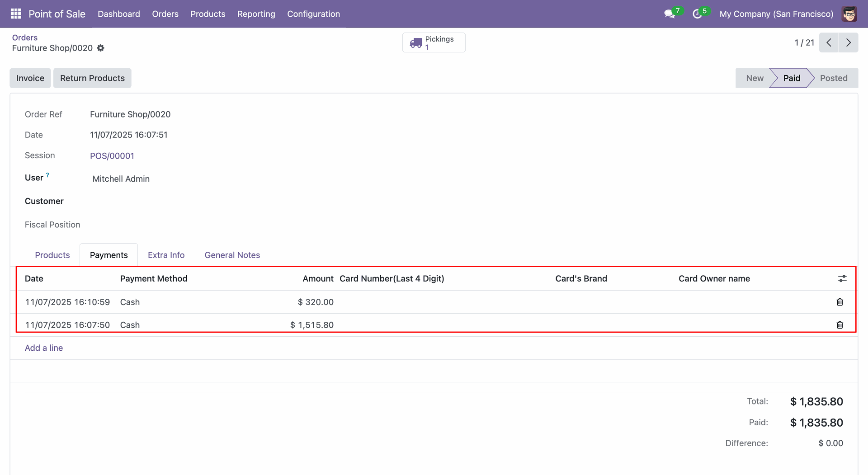The height and width of the screenshot is (475, 868).
Task: Switch to the Extra Info tab
Action: pos(166,255)
